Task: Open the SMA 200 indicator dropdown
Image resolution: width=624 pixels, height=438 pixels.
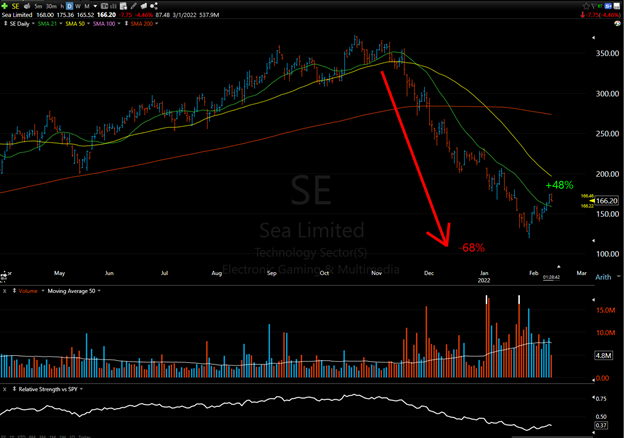Action: click(156, 23)
